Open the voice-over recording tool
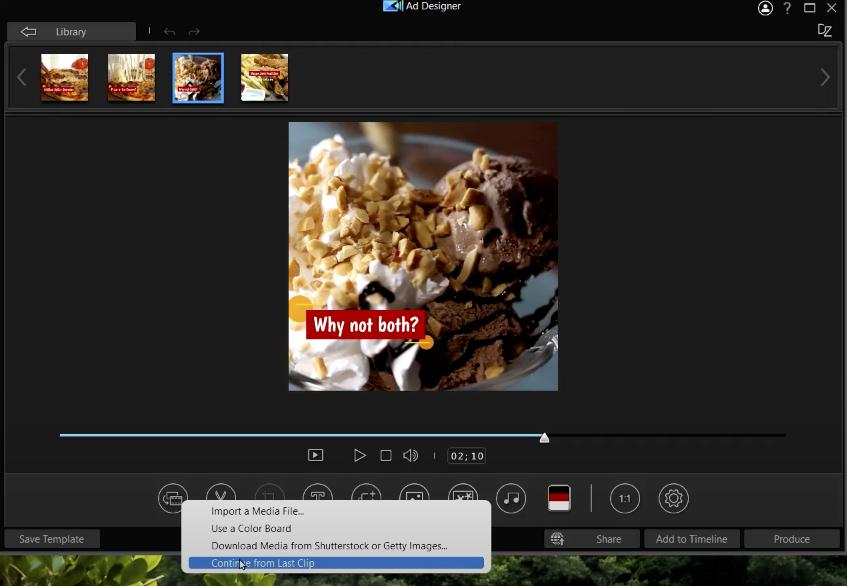 [220, 498]
